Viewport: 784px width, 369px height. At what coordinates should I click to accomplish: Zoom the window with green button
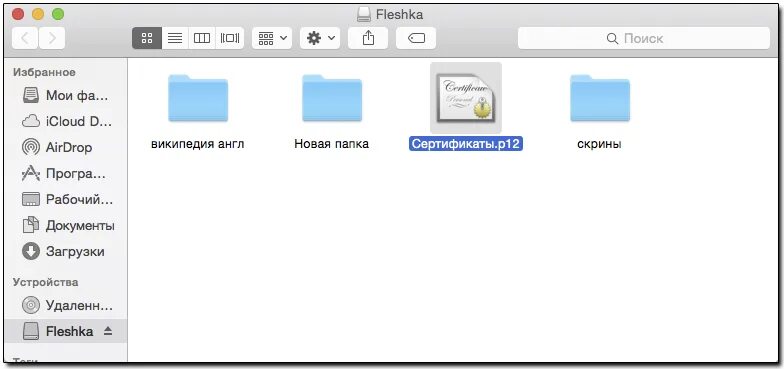click(58, 14)
